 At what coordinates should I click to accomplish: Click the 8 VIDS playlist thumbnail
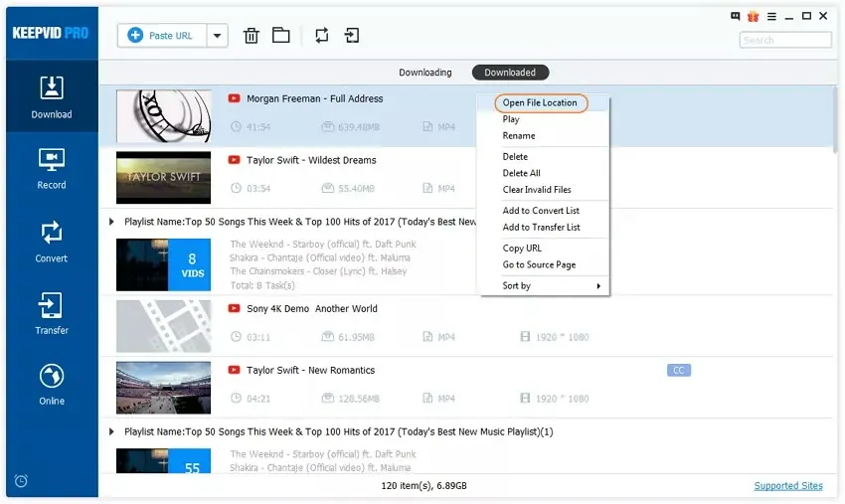click(x=164, y=264)
